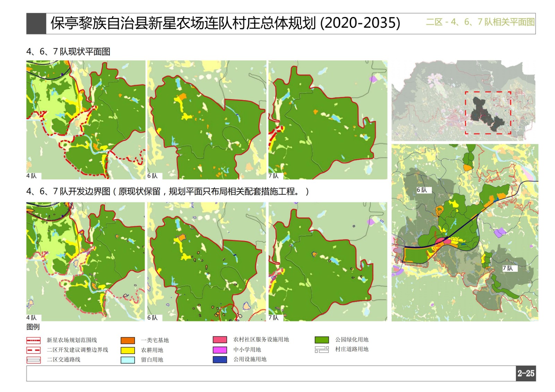This screenshot has width=555, height=392.
Task: Click the 4 队 caption under top-row map
Action: tap(32, 176)
